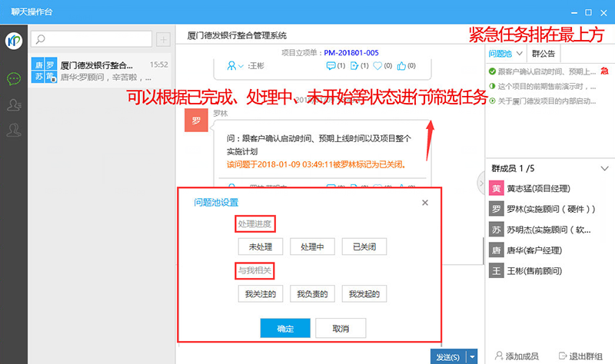Toggle the 我关注的 filter option
Viewport: 615px width, 364px height.
[x=261, y=294]
